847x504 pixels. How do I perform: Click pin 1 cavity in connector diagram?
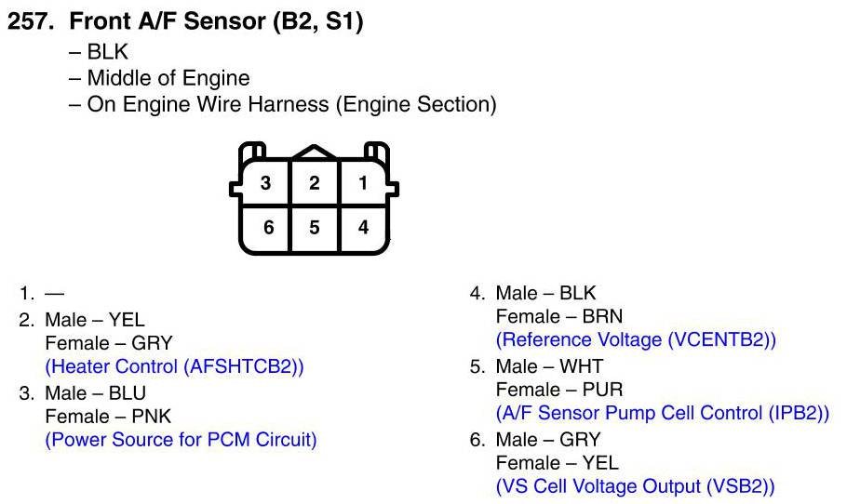(x=363, y=183)
